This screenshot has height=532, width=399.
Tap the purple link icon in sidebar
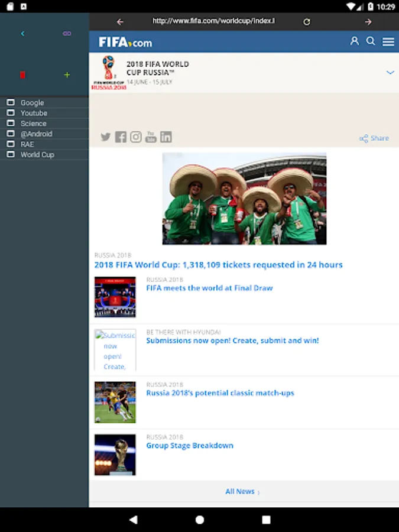(67, 34)
